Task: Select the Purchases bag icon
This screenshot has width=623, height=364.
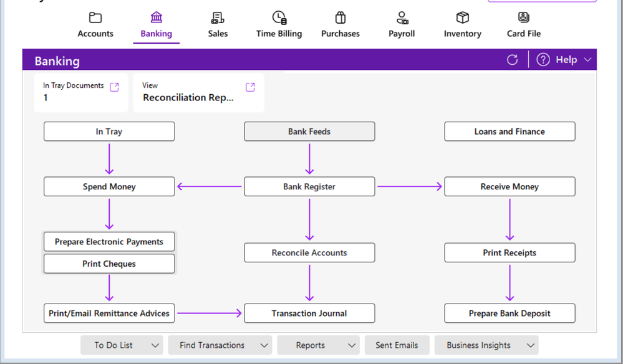Action: 340,17
